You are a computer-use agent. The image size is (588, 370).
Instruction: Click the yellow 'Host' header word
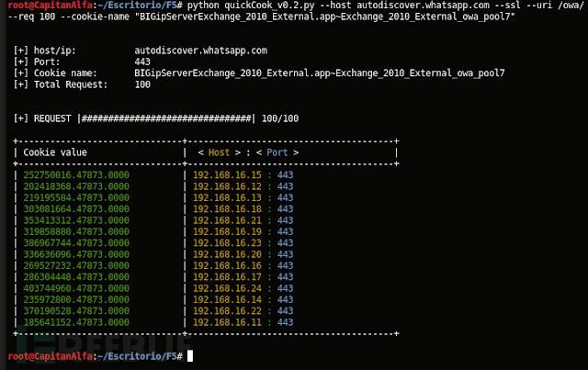click(x=219, y=152)
